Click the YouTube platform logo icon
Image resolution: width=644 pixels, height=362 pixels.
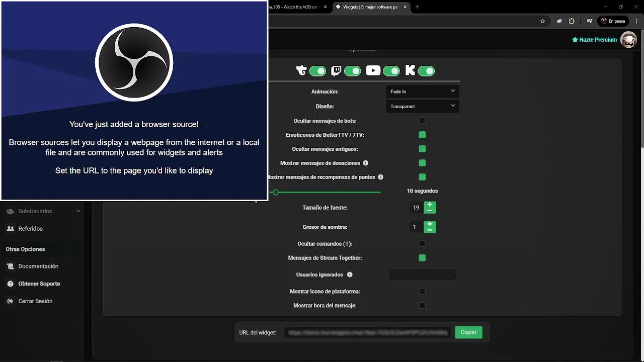point(373,70)
